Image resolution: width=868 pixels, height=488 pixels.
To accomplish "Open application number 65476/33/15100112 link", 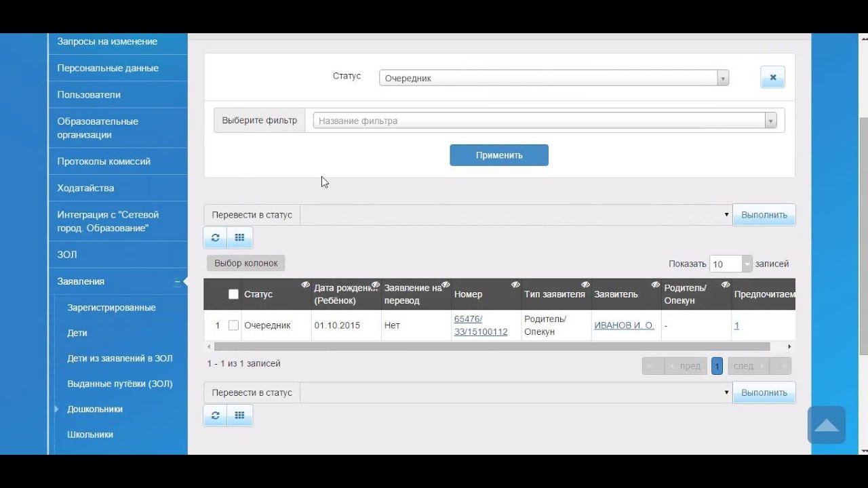I will (x=481, y=325).
